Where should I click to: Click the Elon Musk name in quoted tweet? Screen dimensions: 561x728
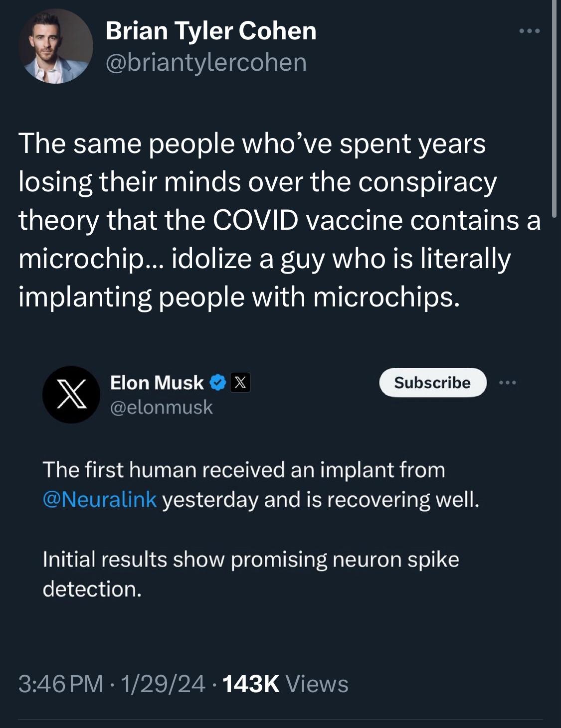pos(157,383)
